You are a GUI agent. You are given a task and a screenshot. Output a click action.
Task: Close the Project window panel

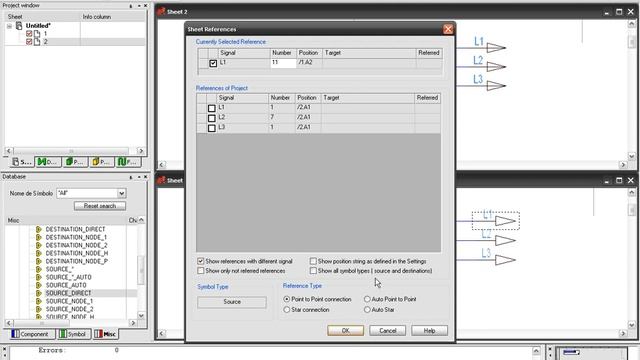[x=145, y=6]
